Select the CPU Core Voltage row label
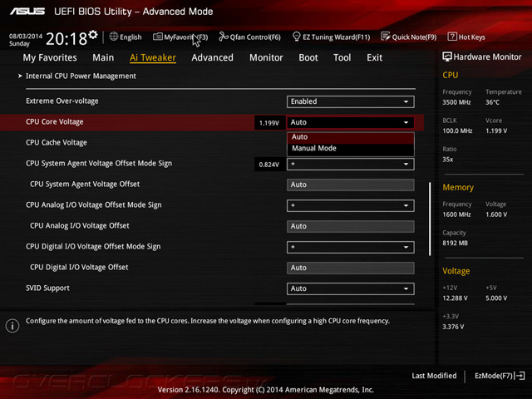 point(55,122)
